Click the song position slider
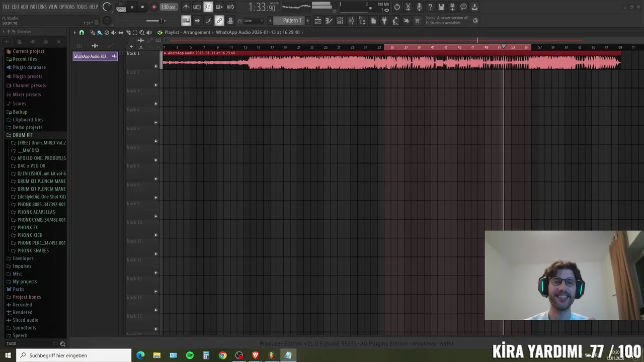This screenshot has height=362, width=644. (x=155, y=21)
